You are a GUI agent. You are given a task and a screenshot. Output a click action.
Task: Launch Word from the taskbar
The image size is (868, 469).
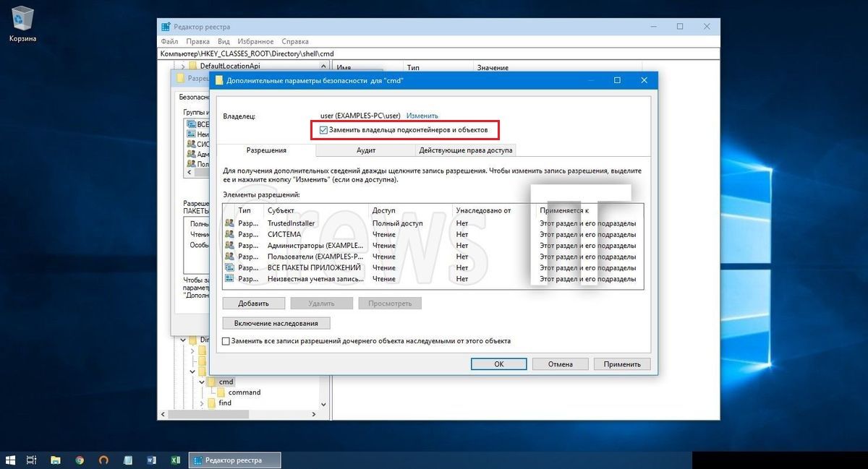152,460
